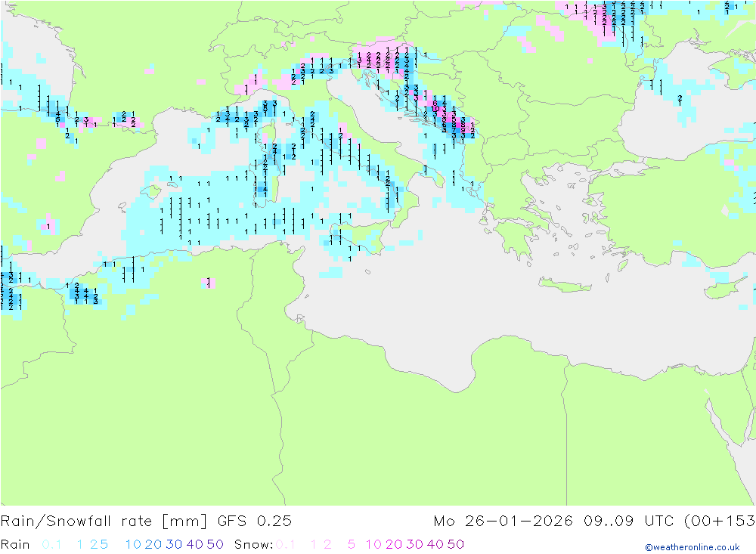Select rain legend value 30
The height and width of the screenshot is (554, 756).
174,544
